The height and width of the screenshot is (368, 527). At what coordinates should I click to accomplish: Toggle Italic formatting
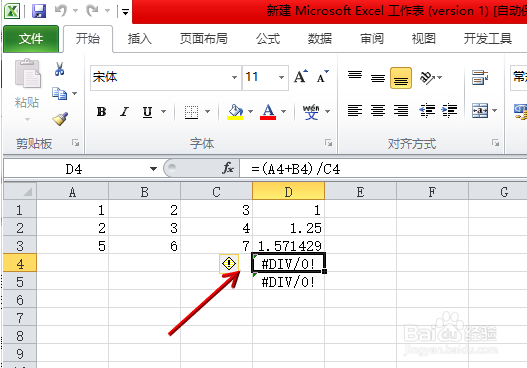pos(124,112)
